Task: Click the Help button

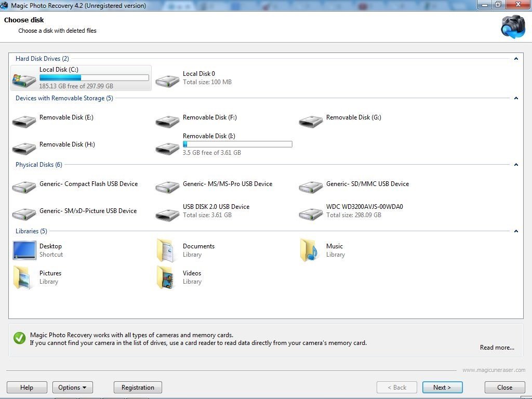Action: (x=27, y=388)
